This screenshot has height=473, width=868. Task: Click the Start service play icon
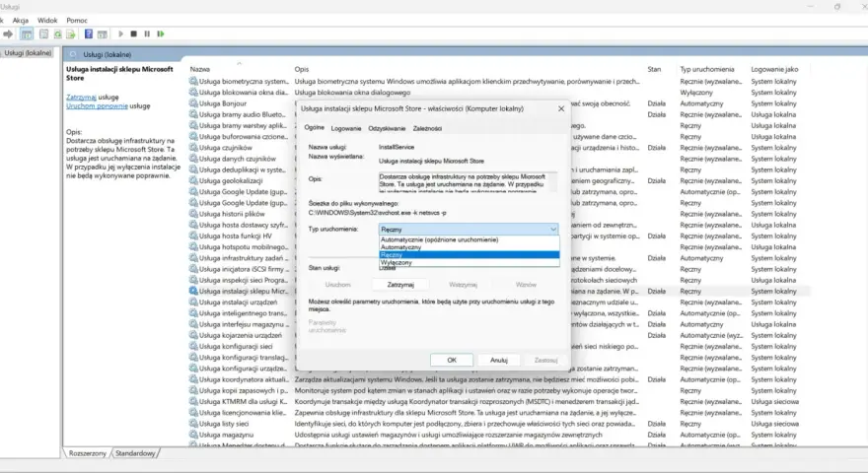point(120,34)
